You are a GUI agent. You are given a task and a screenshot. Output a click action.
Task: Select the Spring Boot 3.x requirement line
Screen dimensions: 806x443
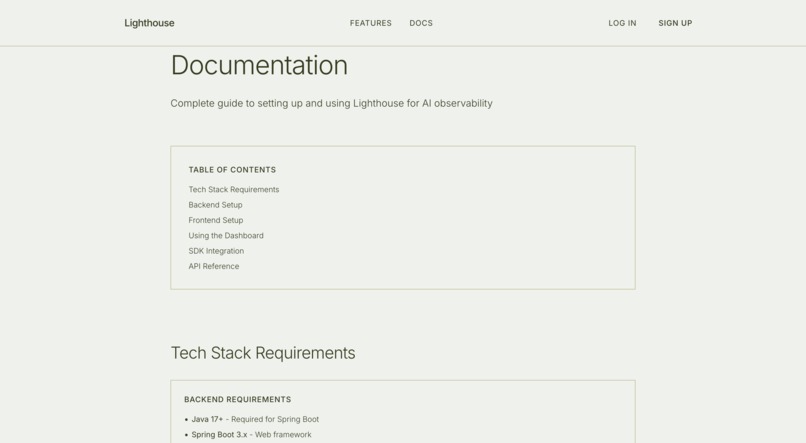click(248, 435)
